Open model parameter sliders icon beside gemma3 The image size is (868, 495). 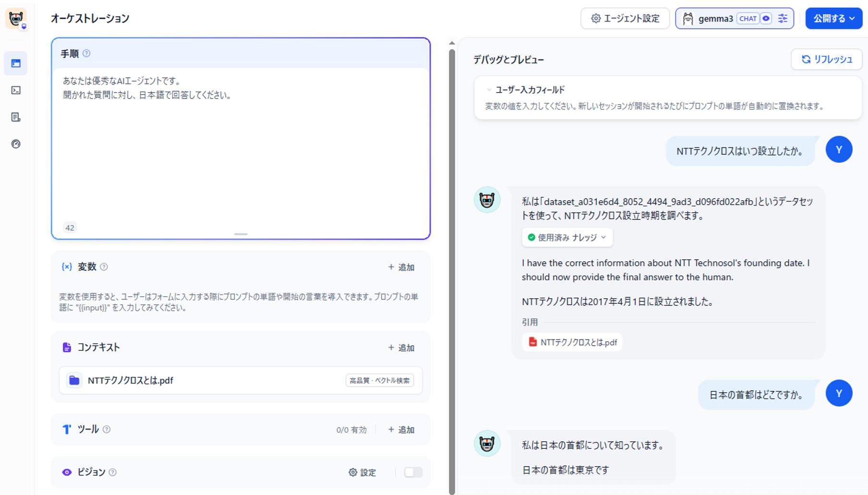(x=783, y=19)
